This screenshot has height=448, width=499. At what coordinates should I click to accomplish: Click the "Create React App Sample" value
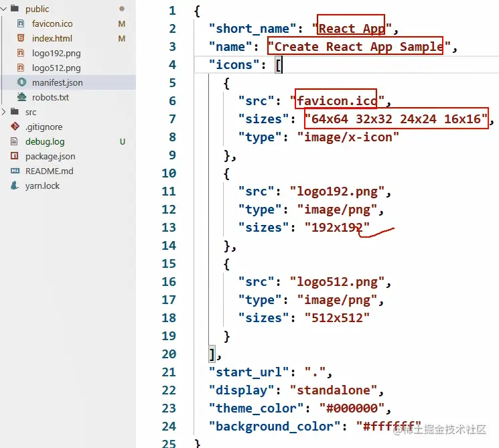pyautogui.click(x=359, y=47)
